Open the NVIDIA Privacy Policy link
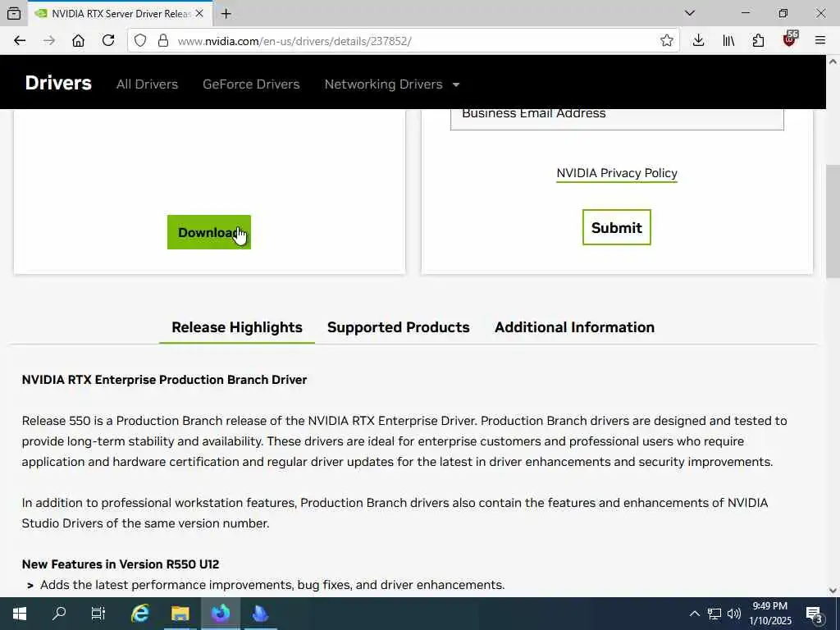The height and width of the screenshot is (630, 840). pos(617,173)
